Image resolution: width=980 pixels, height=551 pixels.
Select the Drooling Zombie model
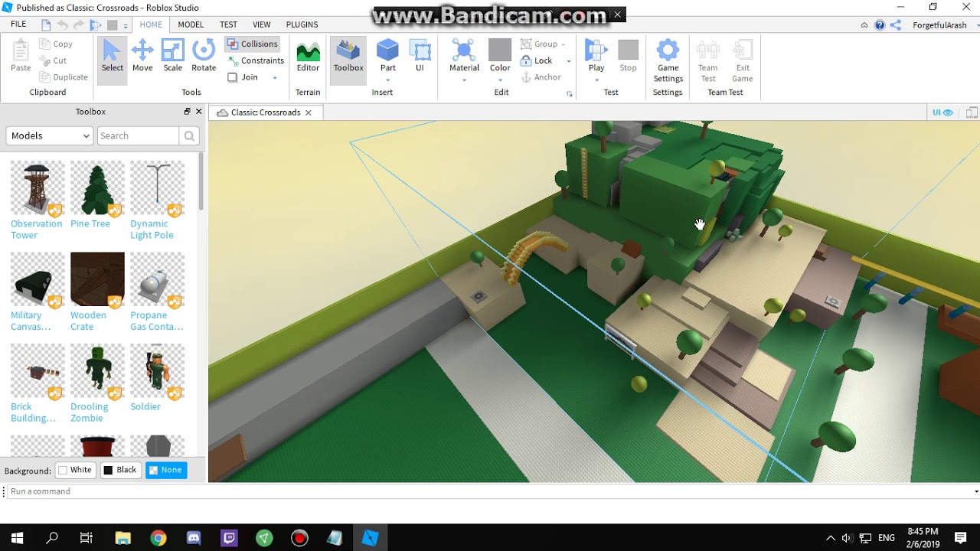[96, 383]
